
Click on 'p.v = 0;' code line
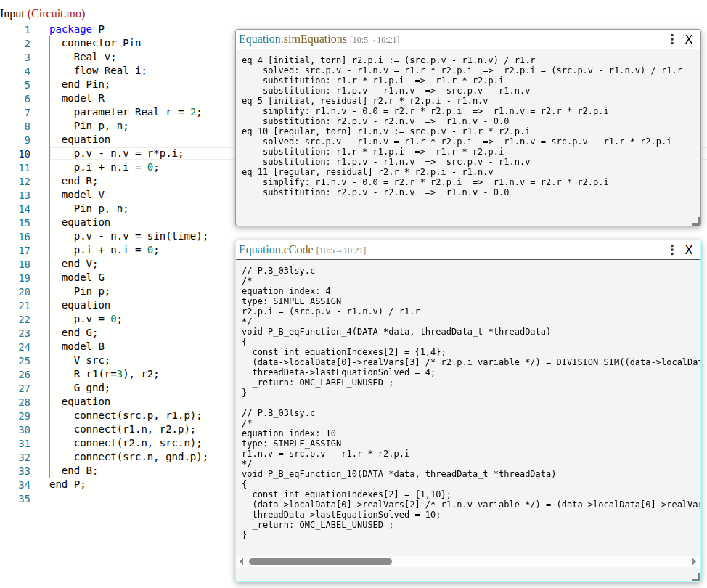98,319
